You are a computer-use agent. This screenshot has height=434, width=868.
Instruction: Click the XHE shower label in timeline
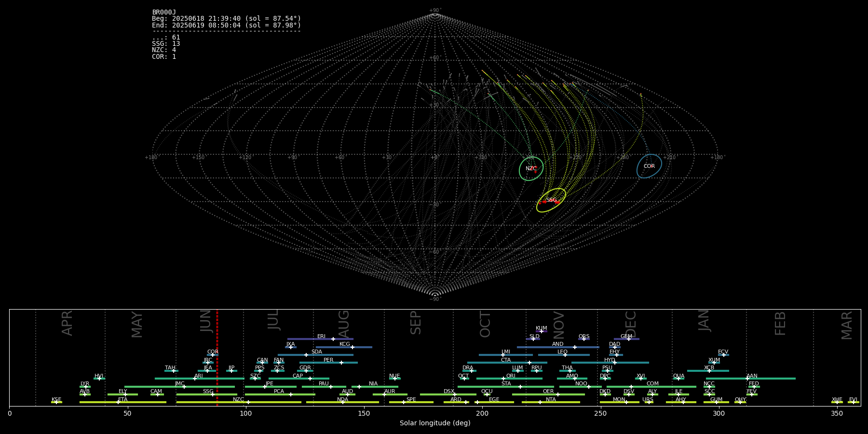[x=837, y=400]
